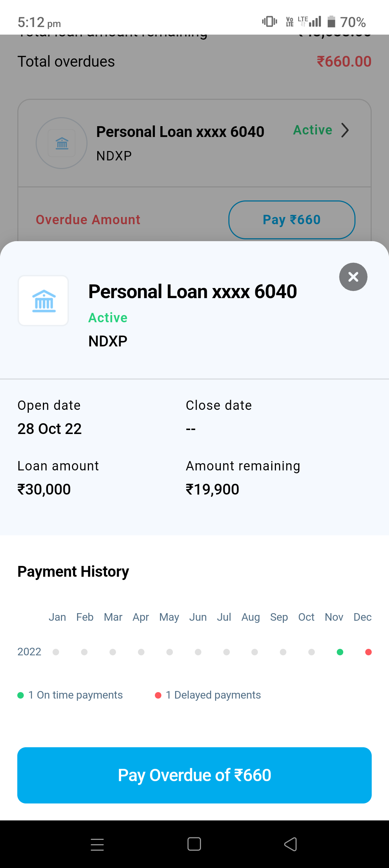Tap the outlined Pay ₹660 button
Screen dimensions: 389x868
pyautogui.click(x=292, y=220)
